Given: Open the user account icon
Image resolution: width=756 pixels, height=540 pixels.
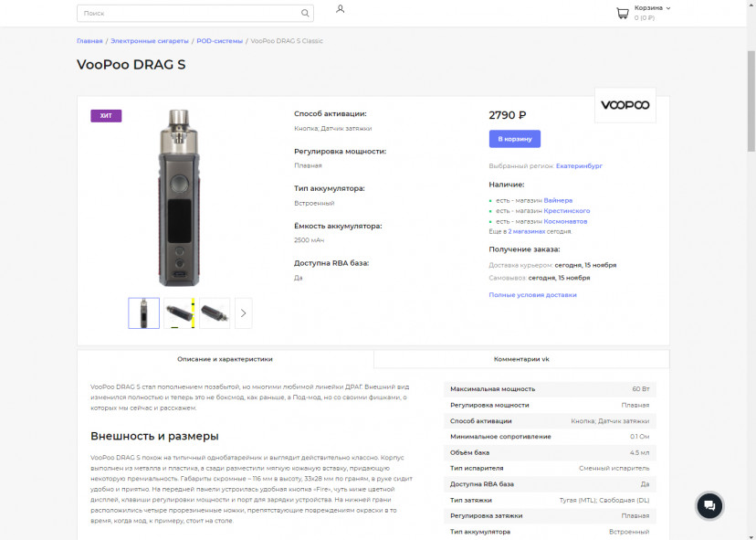Looking at the screenshot, I should (x=340, y=9).
